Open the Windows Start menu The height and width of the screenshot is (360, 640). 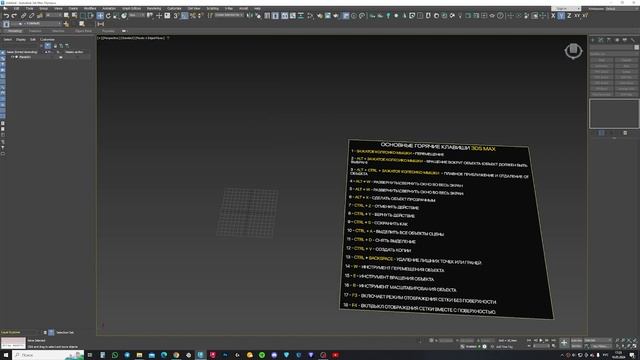6,355
